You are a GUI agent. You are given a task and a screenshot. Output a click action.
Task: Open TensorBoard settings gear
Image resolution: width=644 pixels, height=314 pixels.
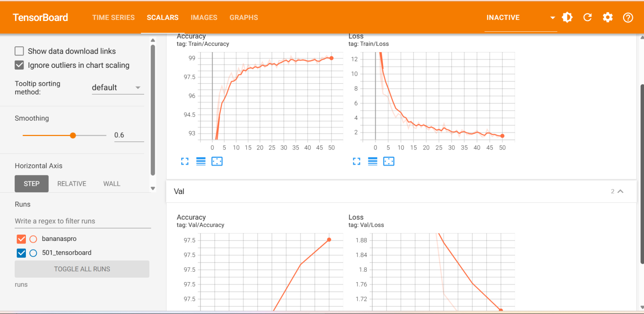point(608,17)
